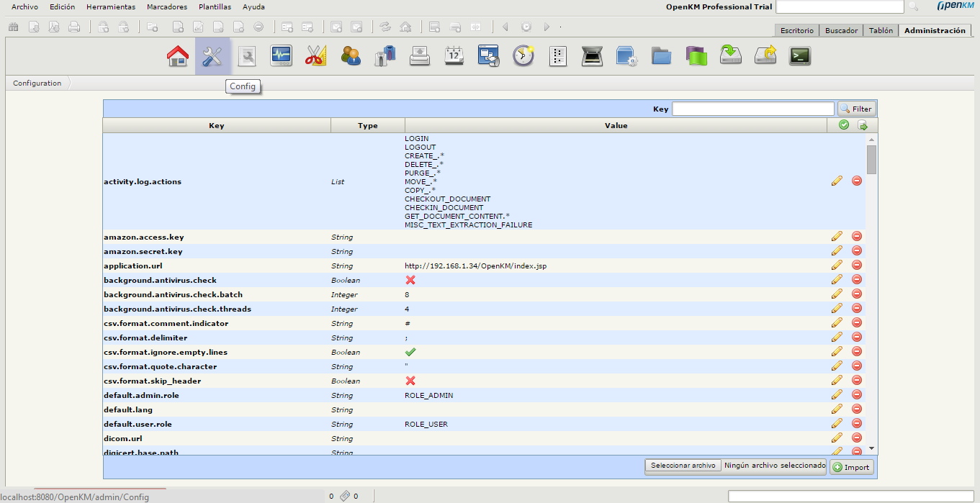980x503 pixels.
Task: Open the users management icon
Action: coord(351,56)
